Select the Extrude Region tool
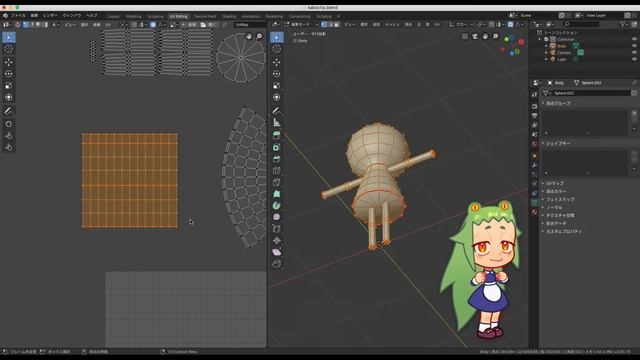 click(277, 136)
